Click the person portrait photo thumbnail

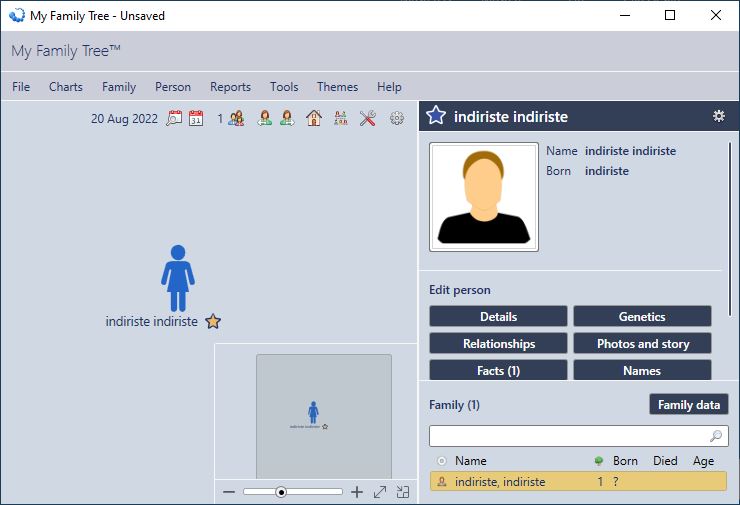[x=484, y=197]
